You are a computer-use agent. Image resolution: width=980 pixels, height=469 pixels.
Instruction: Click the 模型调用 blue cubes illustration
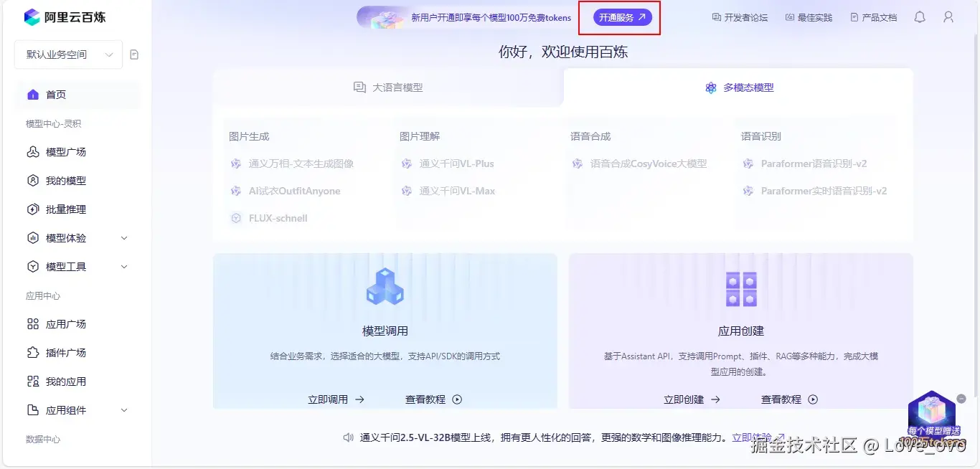[x=385, y=287]
